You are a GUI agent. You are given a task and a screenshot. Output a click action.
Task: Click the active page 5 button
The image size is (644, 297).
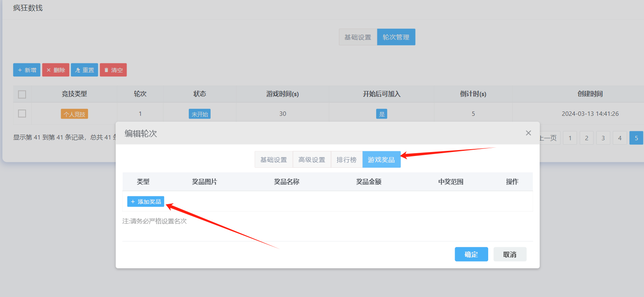pos(636,138)
